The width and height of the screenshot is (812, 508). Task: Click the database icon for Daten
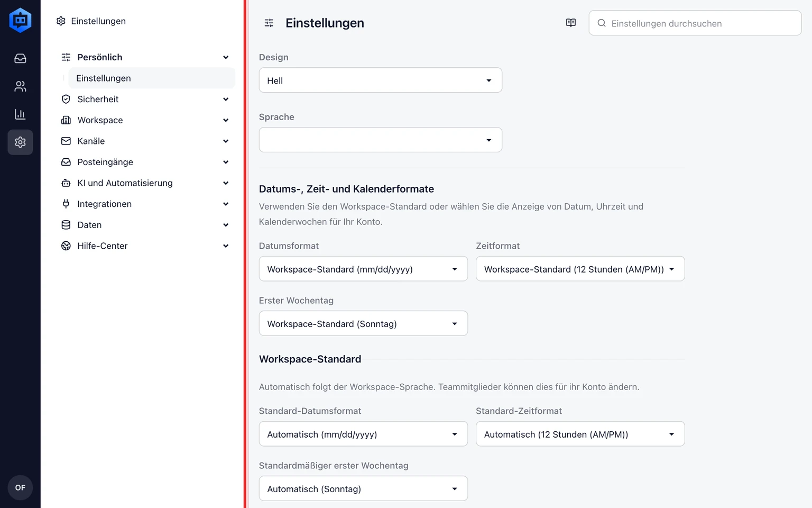coord(66,225)
